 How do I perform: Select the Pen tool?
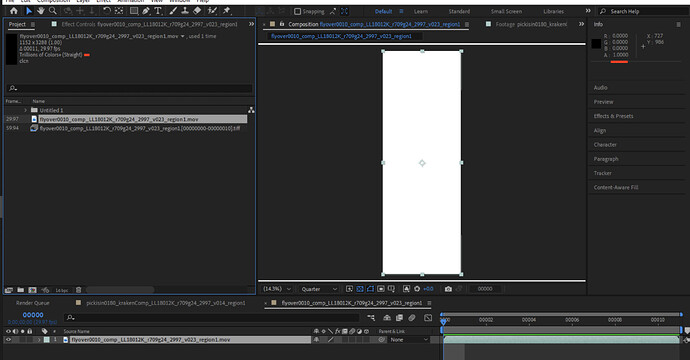pos(146,11)
